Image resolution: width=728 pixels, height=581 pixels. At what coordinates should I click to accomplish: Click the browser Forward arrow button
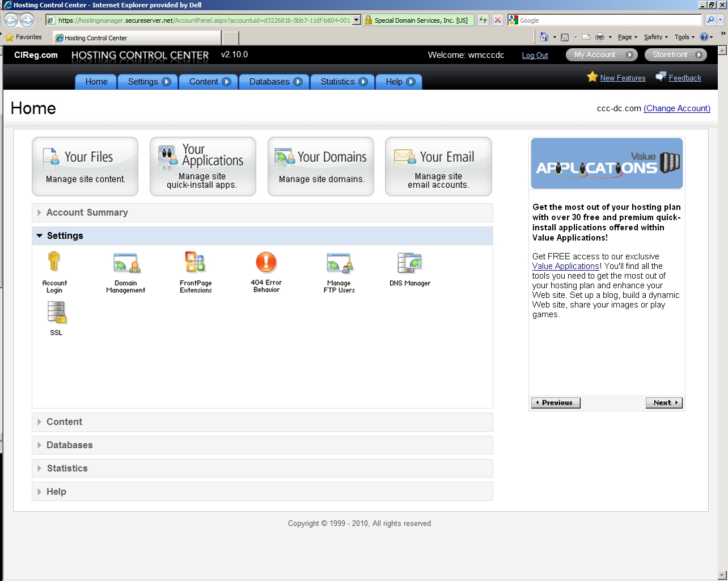tap(27, 20)
